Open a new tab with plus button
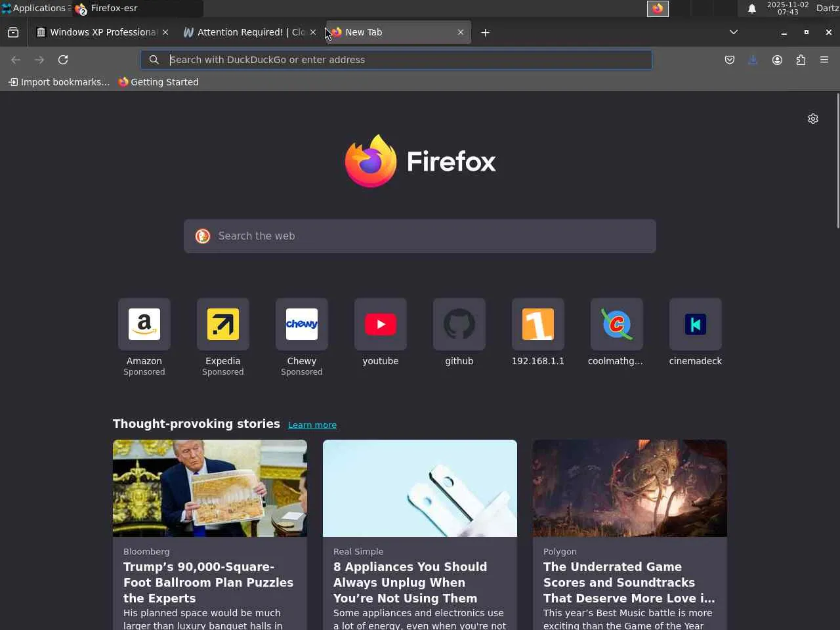 click(x=486, y=32)
